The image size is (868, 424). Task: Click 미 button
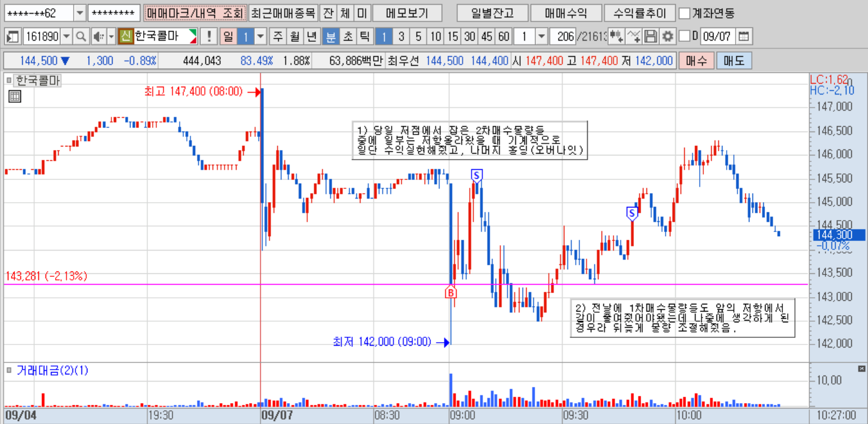pos(362,13)
